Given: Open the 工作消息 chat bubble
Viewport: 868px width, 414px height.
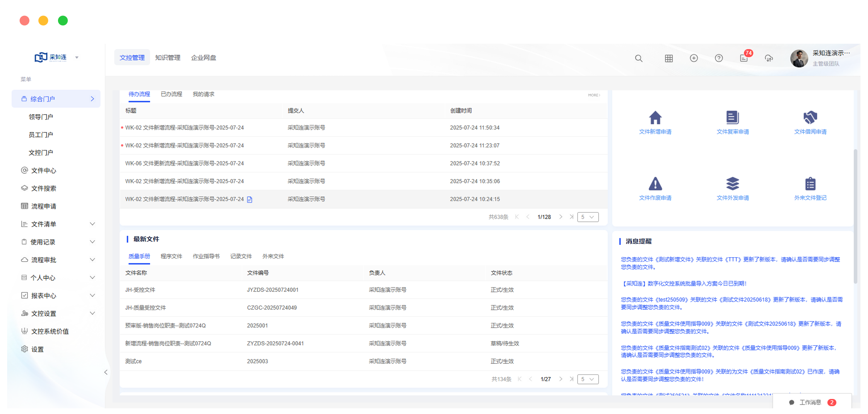Looking at the screenshot, I should click(812, 402).
